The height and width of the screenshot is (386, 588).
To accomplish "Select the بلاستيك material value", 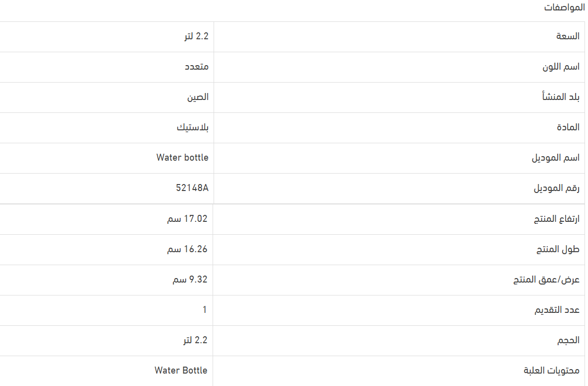I will tap(193, 127).
